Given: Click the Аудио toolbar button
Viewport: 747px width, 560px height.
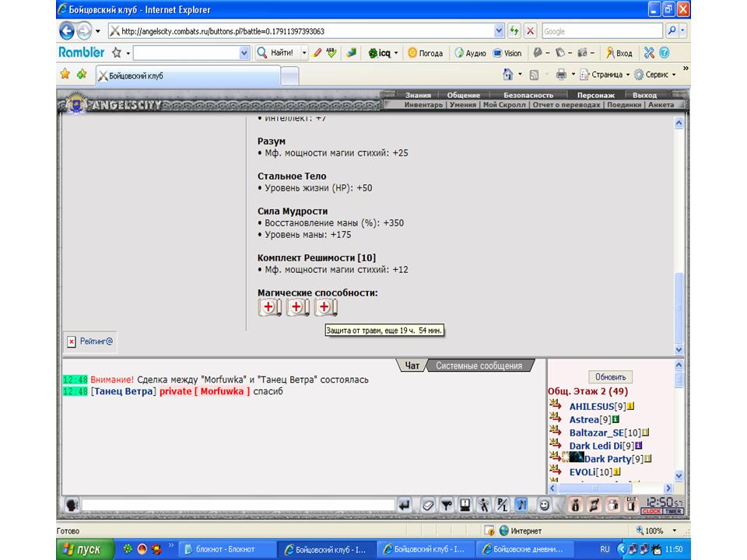Looking at the screenshot, I should point(470,53).
